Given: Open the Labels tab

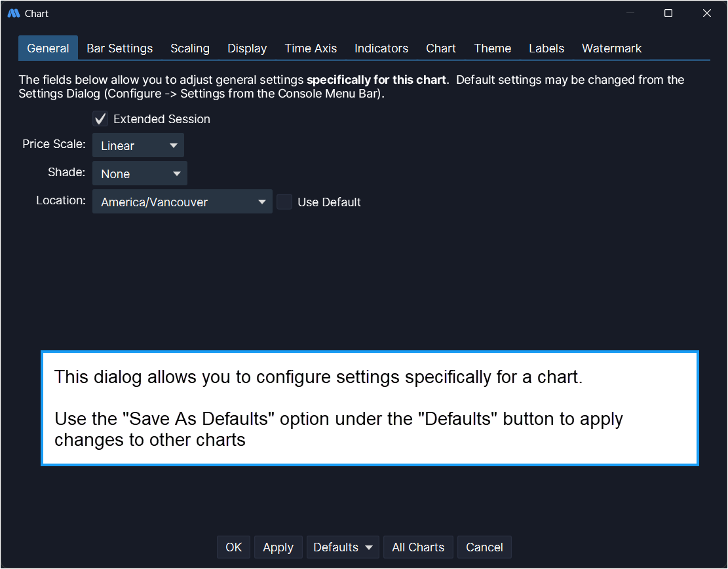Looking at the screenshot, I should pyautogui.click(x=546, y=48).
